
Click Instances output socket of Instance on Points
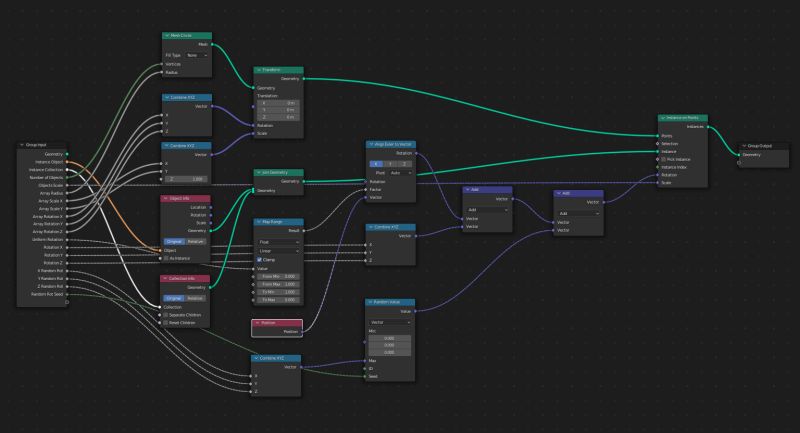[x=708, y=126]
